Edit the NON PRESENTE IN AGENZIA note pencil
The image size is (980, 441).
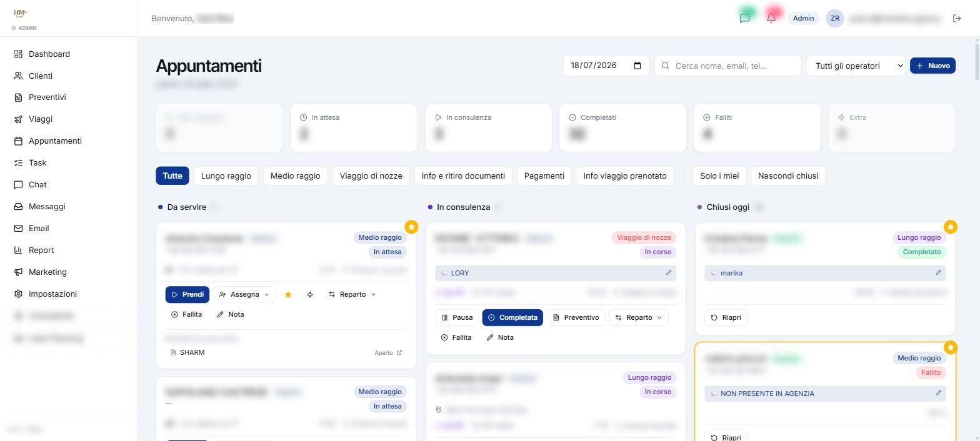938,393
